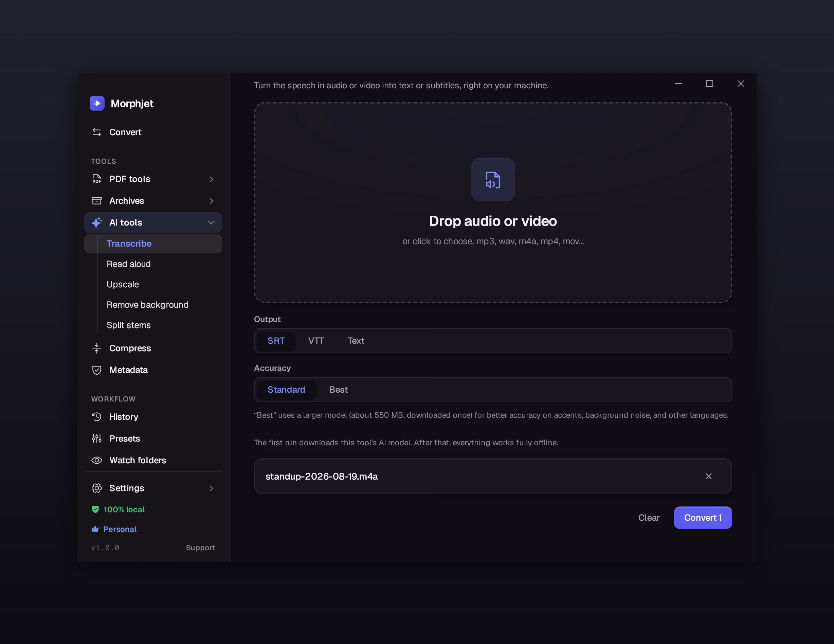Expand the Settings chevron
Screen dimensions: 834x644
click(211, 488)
